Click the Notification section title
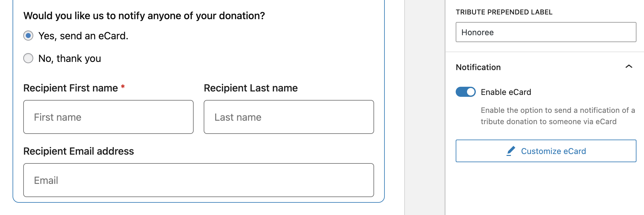Image resolution: width=644 pixels, height=215 pixels. 478,67
